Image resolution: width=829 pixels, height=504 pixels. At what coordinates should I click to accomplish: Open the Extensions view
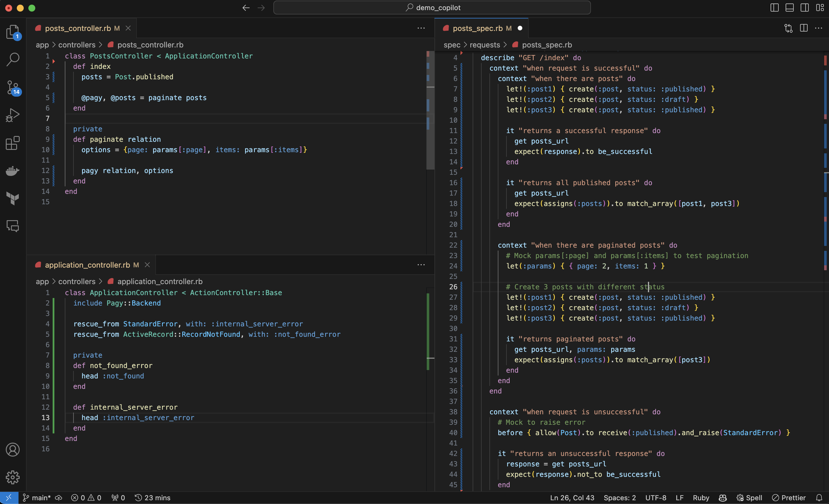tap(13, 143)
